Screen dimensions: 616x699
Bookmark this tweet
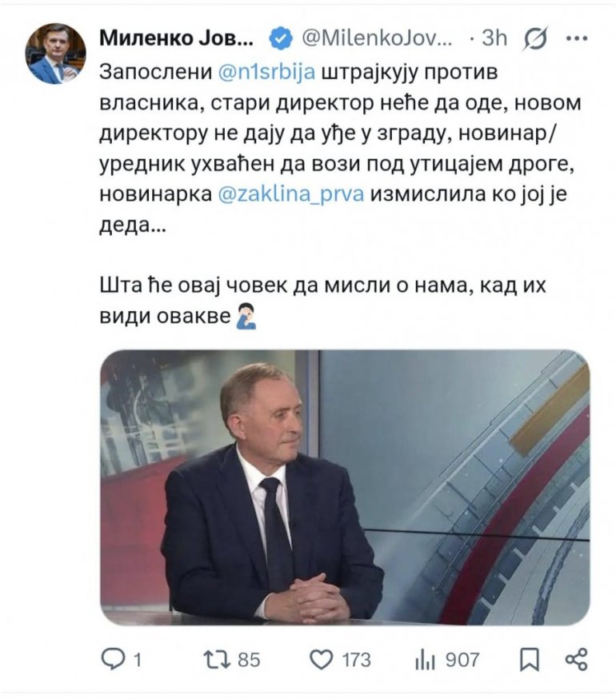[530, 658]
